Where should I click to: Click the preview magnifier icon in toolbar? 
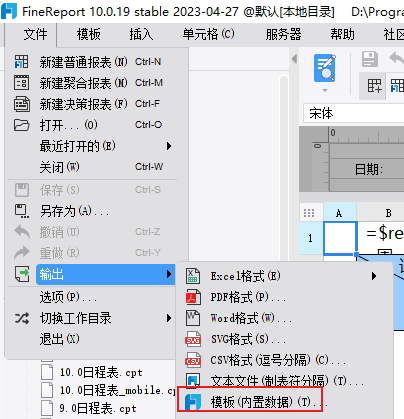(325, 68)
